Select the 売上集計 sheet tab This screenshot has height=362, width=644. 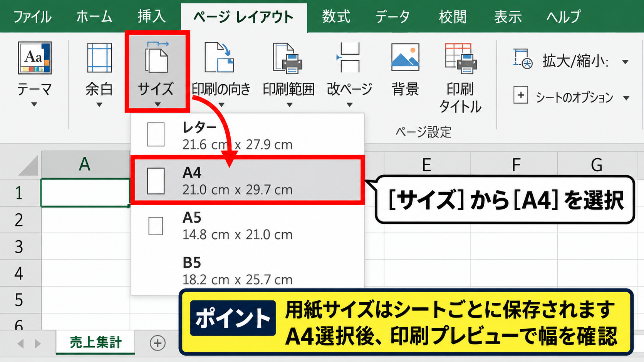(x=96, y=342)
